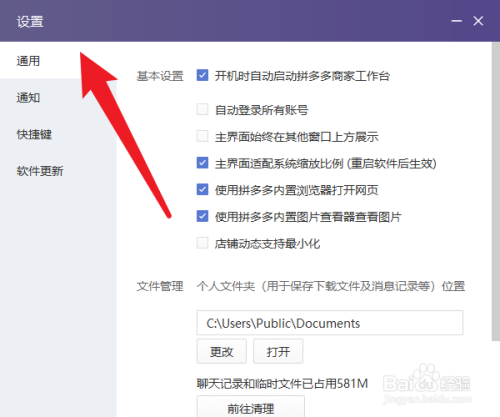The width and height of the screenshot is (500, 417).
Task: Toggle 主界面适配系统缩放比例 checkbox
Action: pyautogui.click(x=202, y=163)
